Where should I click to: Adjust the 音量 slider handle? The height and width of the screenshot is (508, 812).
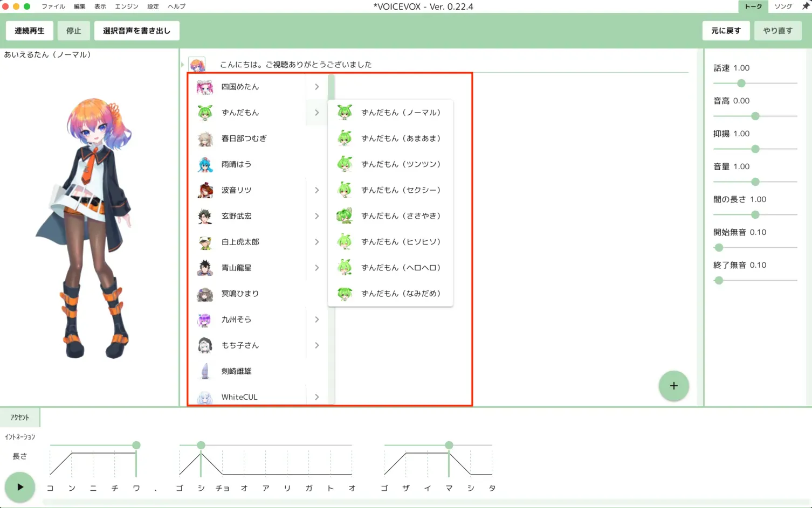coord(755,182)
